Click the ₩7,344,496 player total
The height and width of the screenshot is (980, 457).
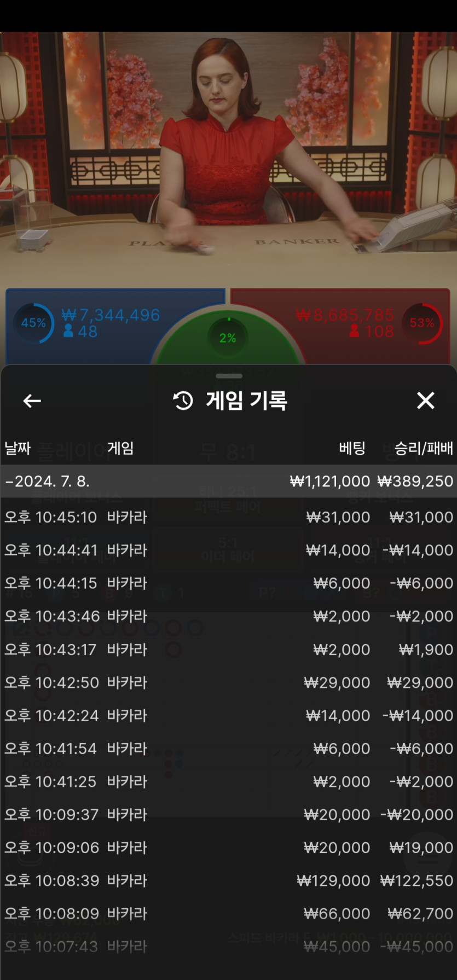click(111, 315)
